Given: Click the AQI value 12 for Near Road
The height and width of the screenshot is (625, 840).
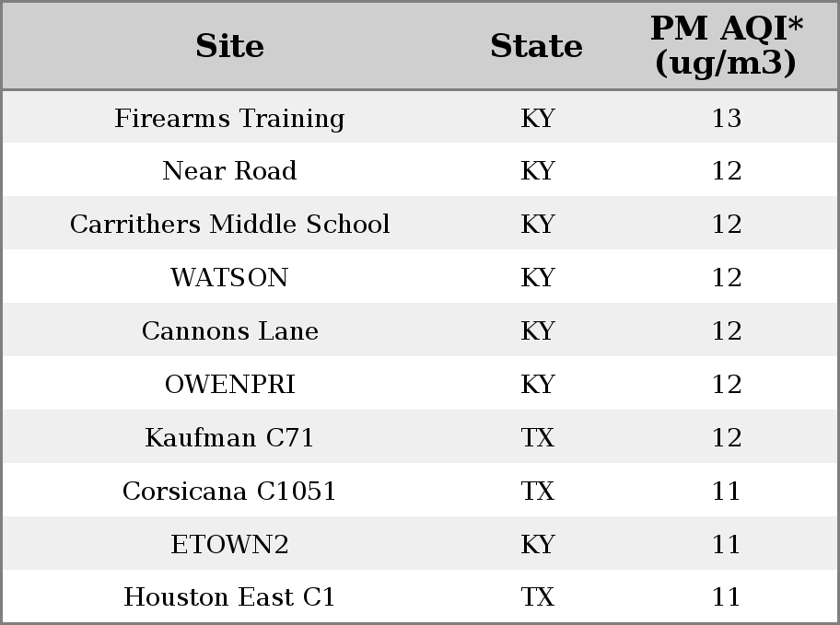Looking at the screenshot, I should pos(727,171).
